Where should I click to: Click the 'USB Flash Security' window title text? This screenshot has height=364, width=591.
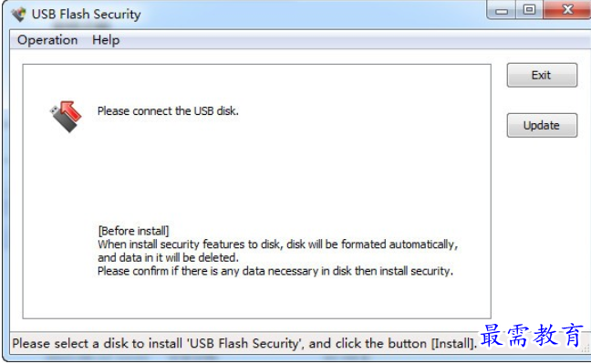point(87,15)
